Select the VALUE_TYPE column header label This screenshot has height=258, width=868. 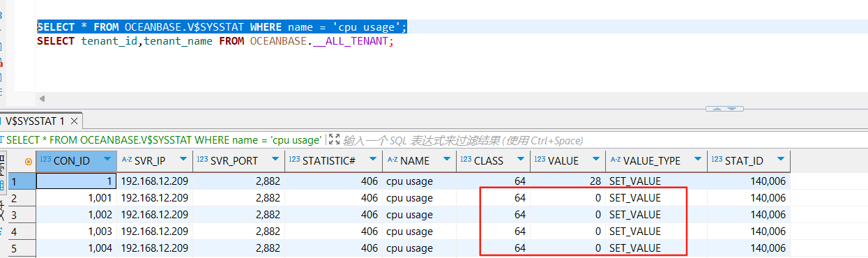652,161
